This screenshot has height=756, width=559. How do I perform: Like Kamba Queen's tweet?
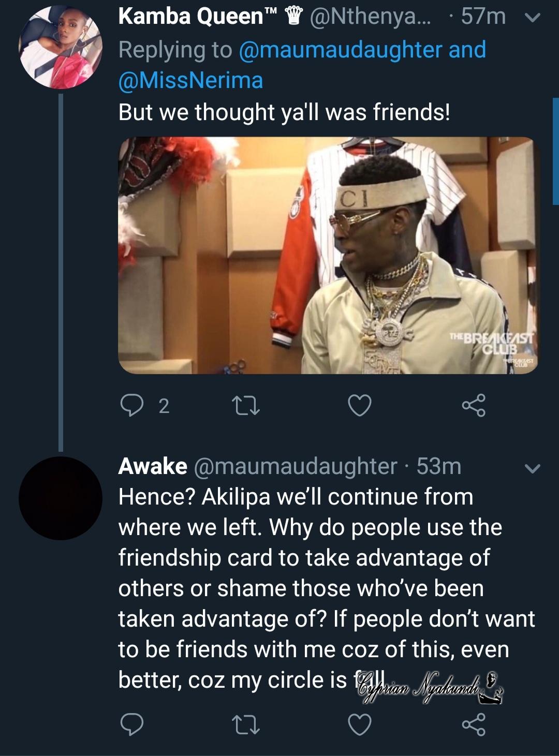pyautogui.click(x=360, y=406)
